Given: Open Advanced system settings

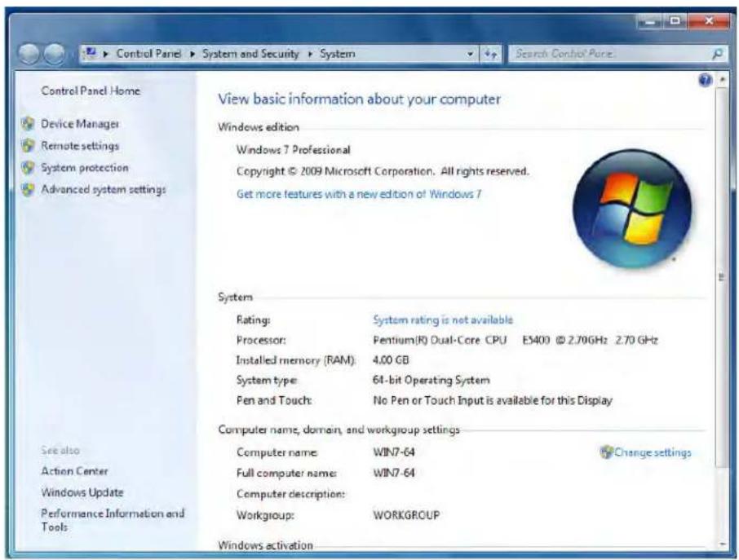Looking at the screenshot, I should pyautogui.click(x=104, y=189).
